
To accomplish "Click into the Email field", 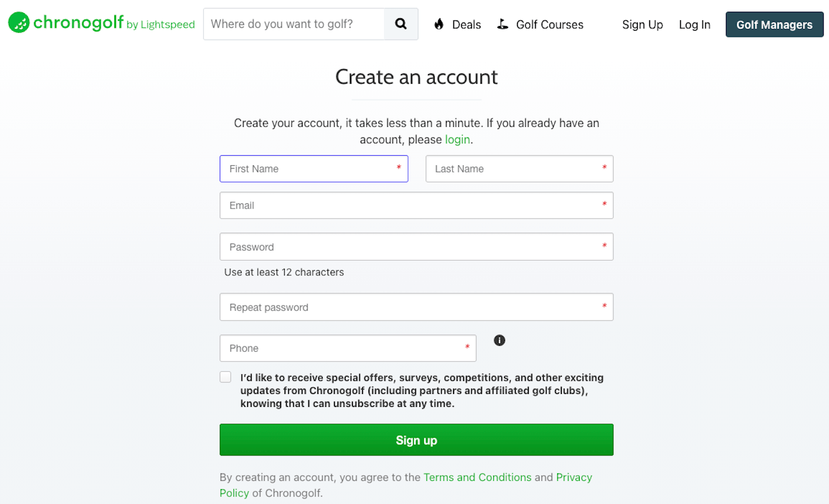I will pyautogui.click(x=416, y=206).
